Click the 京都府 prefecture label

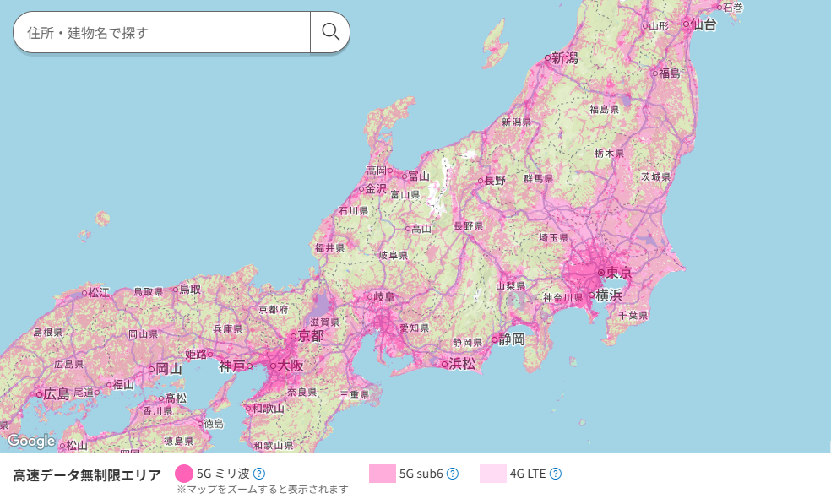(274, 310)
